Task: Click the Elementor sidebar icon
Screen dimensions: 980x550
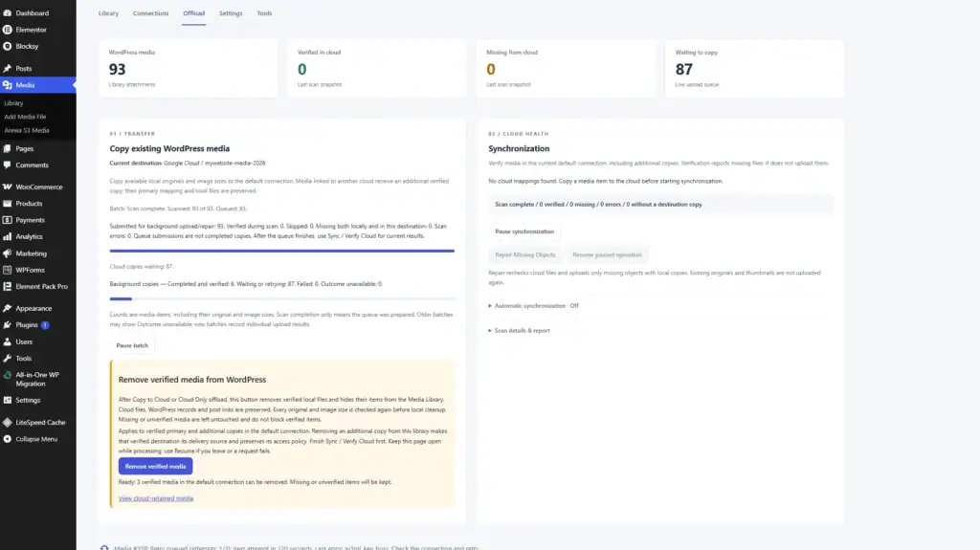Action: pos(7,30)
